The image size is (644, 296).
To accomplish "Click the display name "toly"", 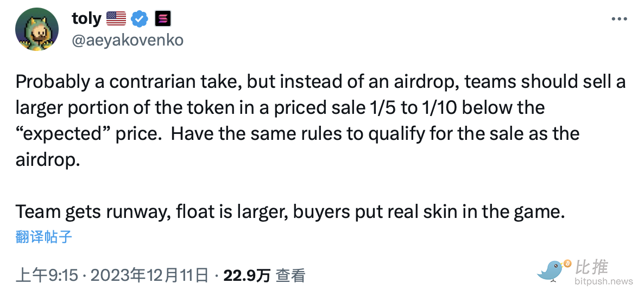I will coord(86,19).
